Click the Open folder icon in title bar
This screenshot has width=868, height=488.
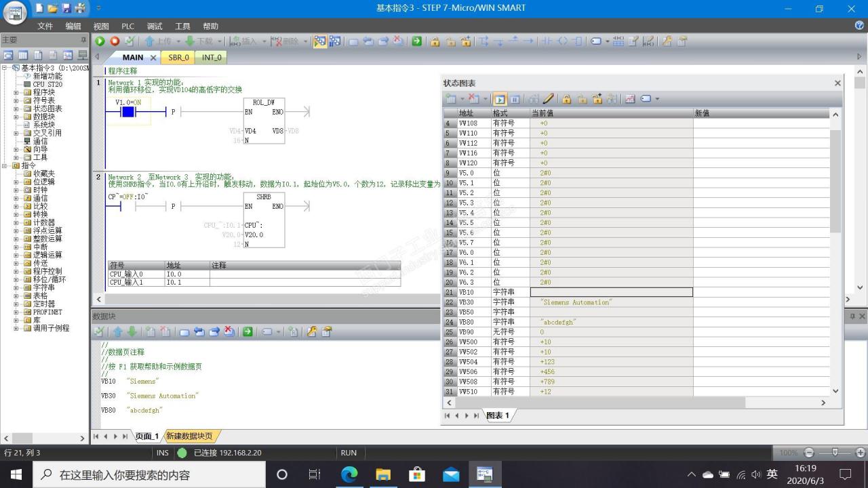click(53, 8)
